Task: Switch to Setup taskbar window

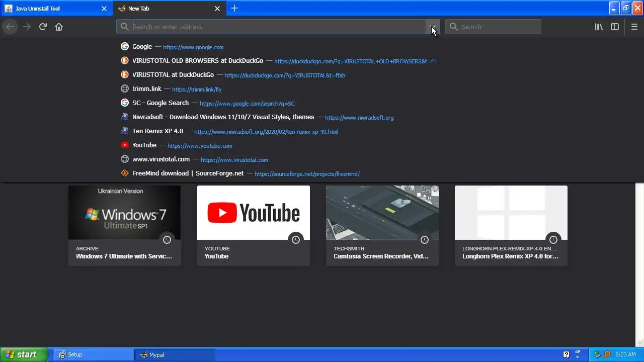Action: [94, 354]
